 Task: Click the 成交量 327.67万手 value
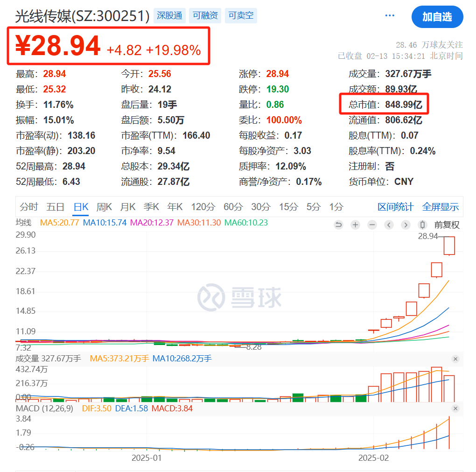click(x=408, y=74)
